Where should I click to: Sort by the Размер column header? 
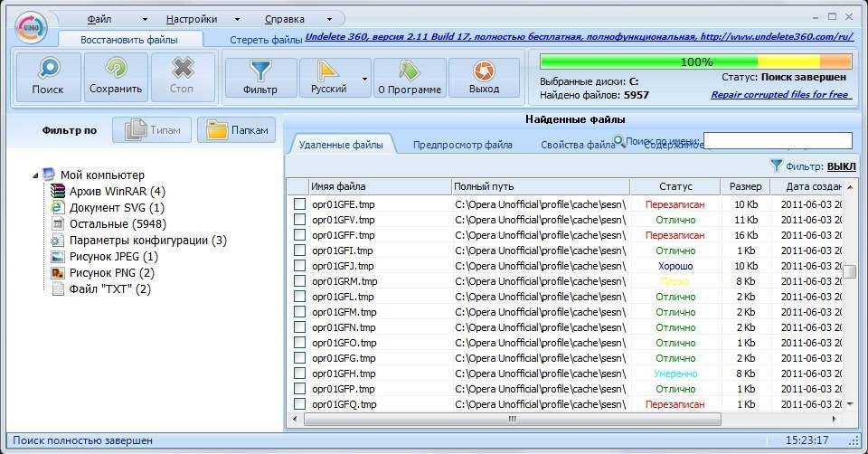click(746, 186)
